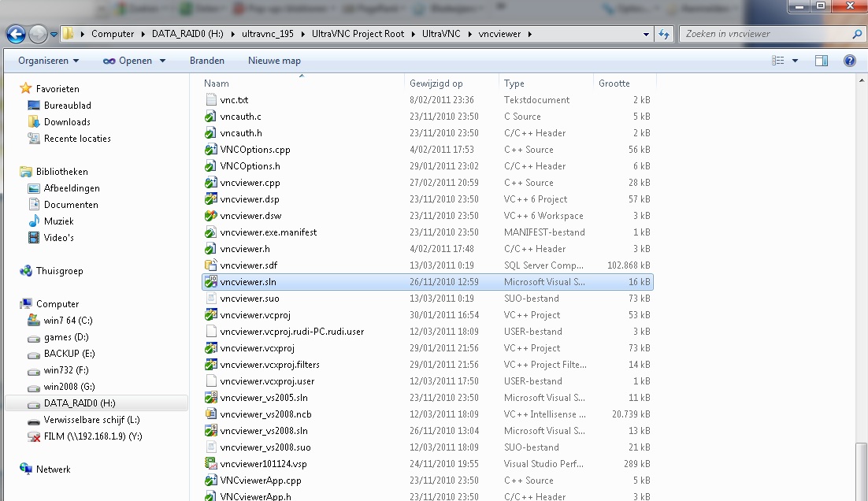Select UltraVNC in the address breadcrumb
Viewport: 868px width, 501px height.
point(441,34)
